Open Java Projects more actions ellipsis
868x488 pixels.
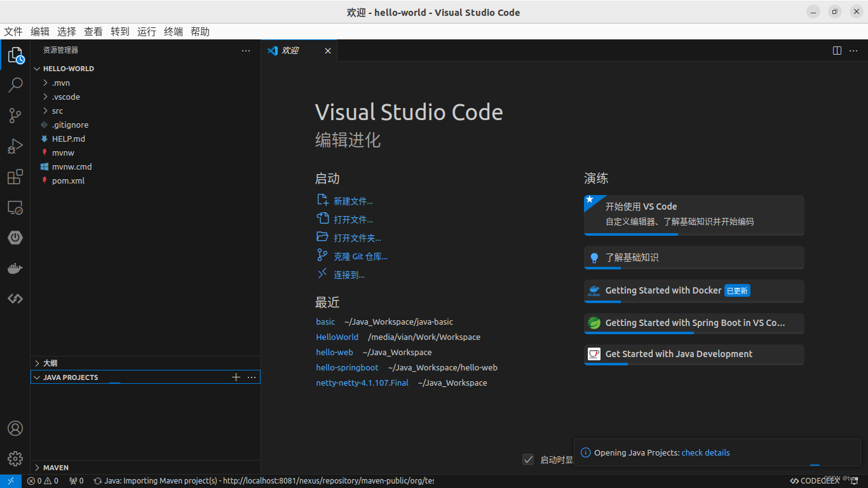[252, 377]
